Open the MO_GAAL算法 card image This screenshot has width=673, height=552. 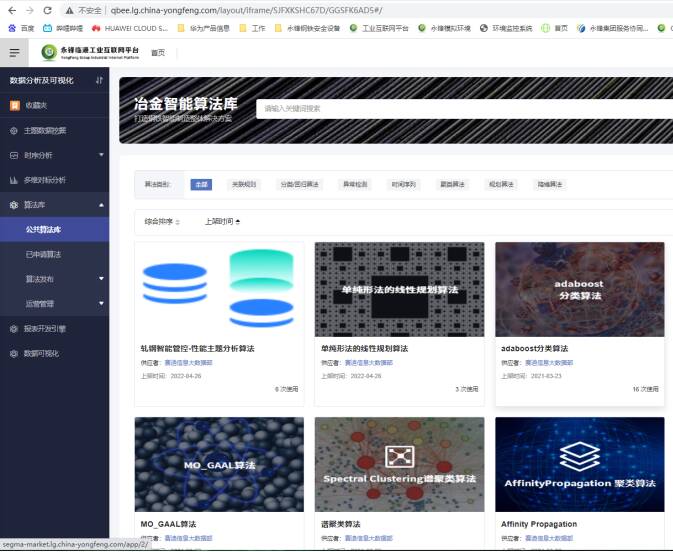coord(219,464)
